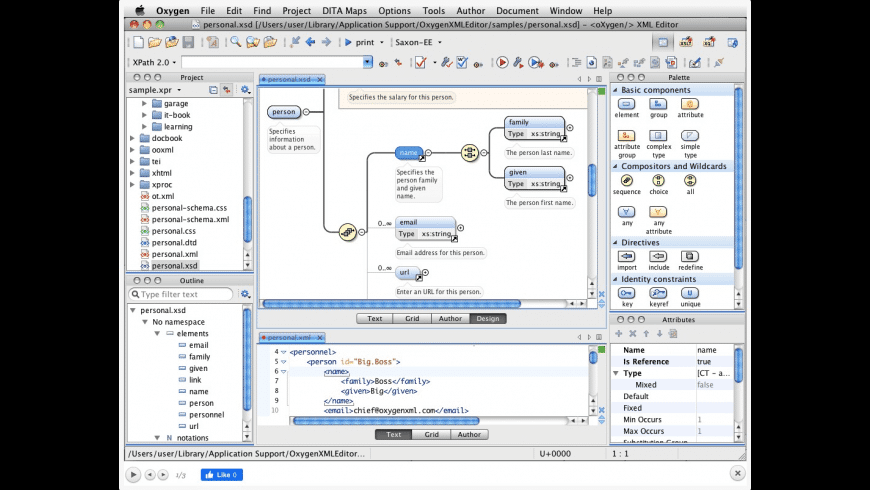Choose the keyref identity constraint icon

tap(658, 292)
